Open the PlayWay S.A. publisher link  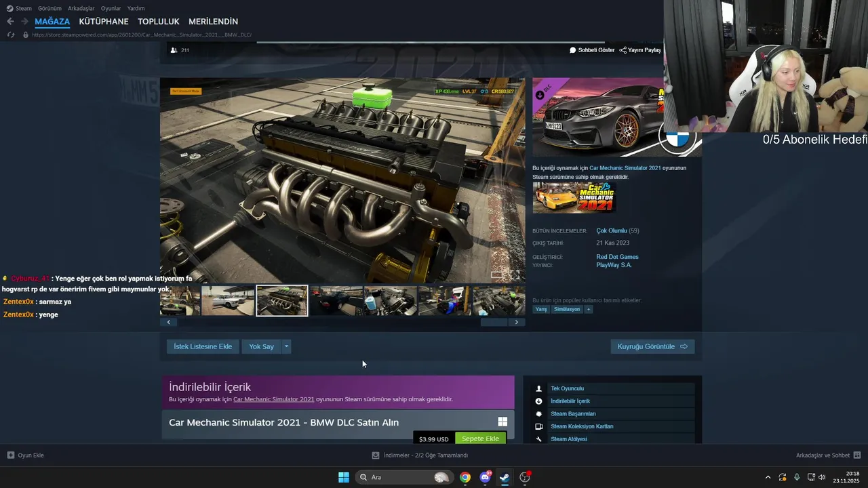click(614, 265)
